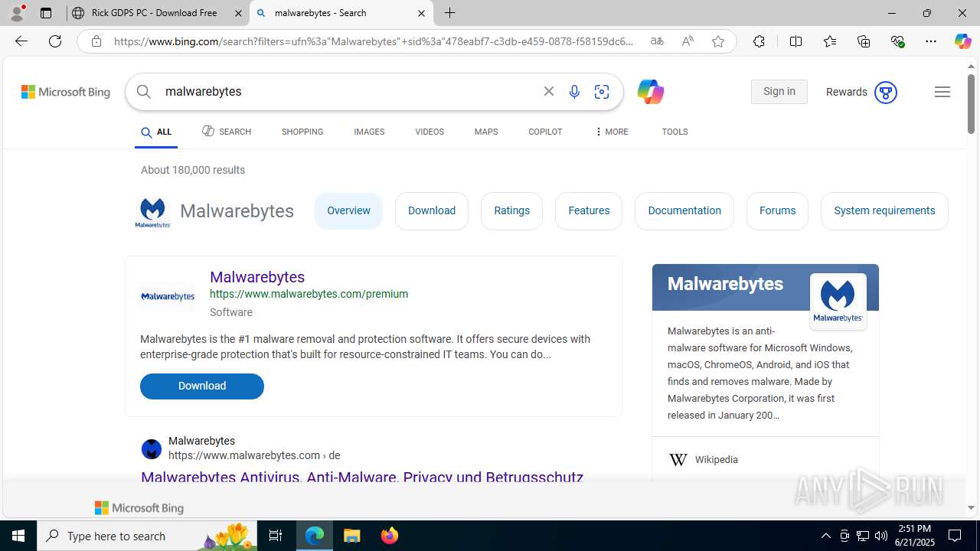The width and height of the screenshot is (980, 551).
Task: Go back to the previous page
Action: pos(21,41)
